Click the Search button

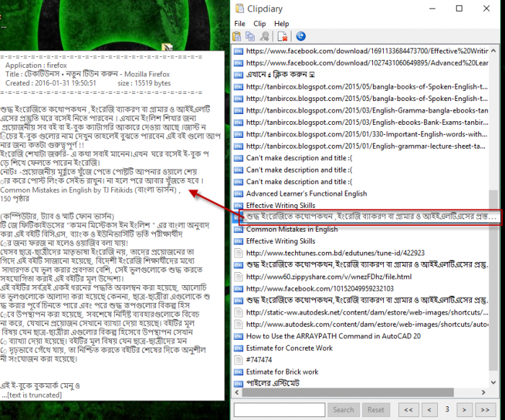pyautogui.click(x=343, y=410)
